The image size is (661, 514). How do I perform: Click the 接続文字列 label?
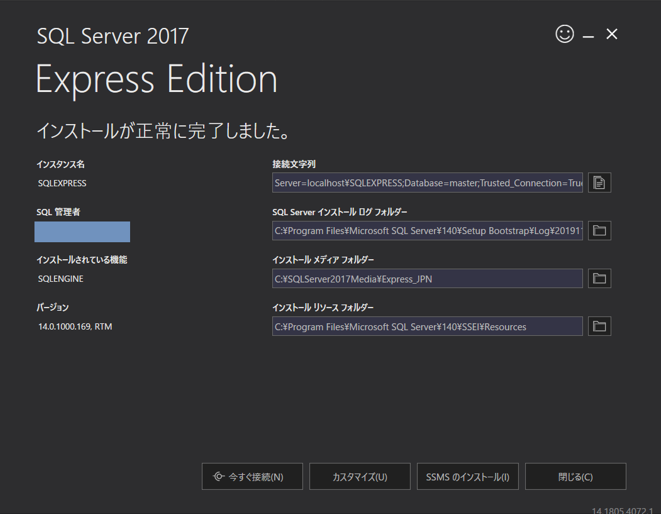(294, 164)
